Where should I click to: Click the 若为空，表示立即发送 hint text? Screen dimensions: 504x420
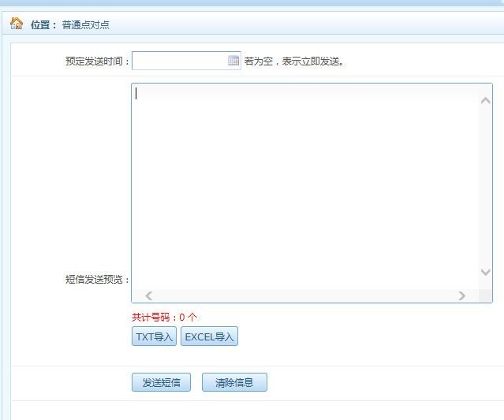click(x=293, y=61)
